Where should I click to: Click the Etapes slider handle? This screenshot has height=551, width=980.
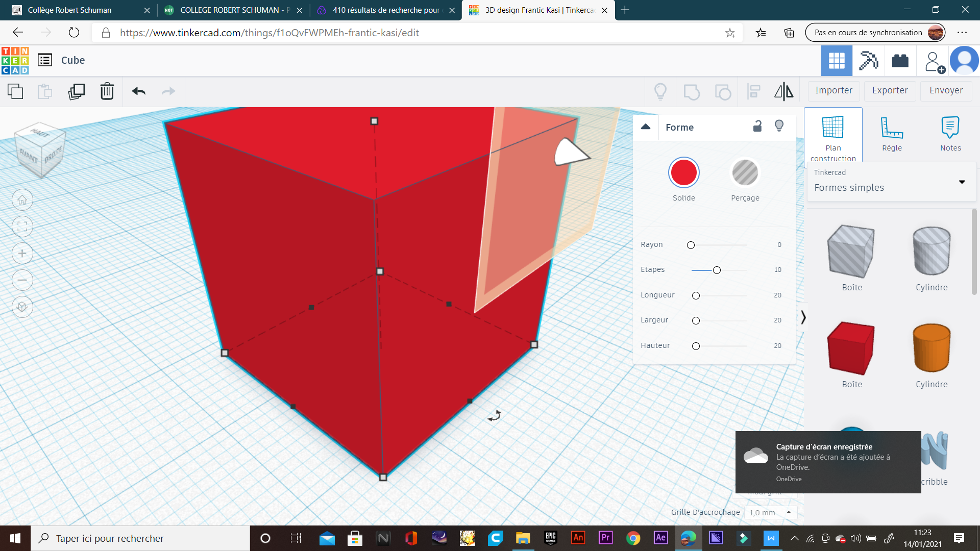click(x=717, y=270)
